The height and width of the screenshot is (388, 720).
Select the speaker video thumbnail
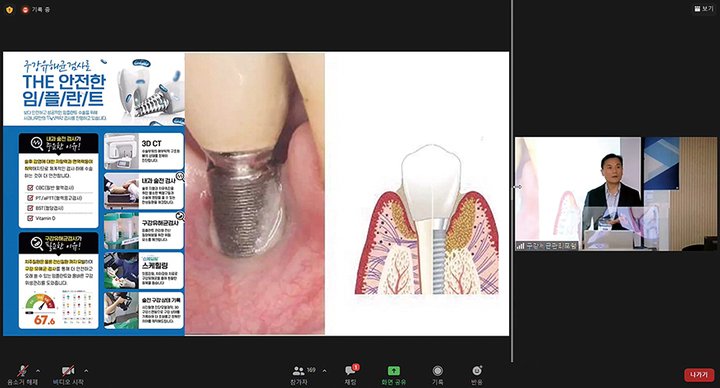pos(615,193)
